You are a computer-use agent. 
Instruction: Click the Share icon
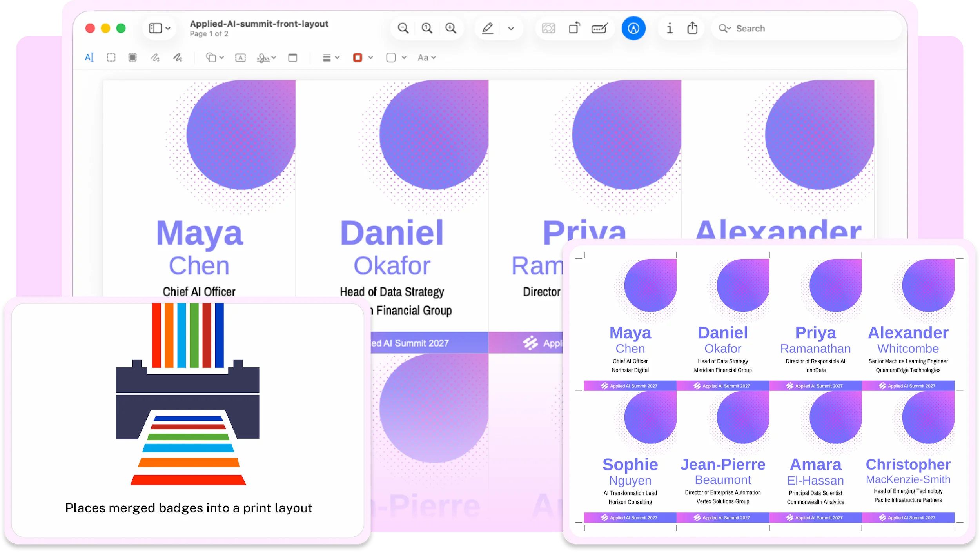pos(692,28)
